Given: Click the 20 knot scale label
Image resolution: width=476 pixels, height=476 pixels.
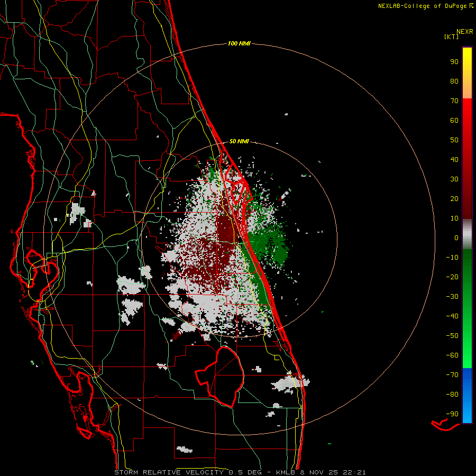Looking at the screenshot, I should [454, 198].
